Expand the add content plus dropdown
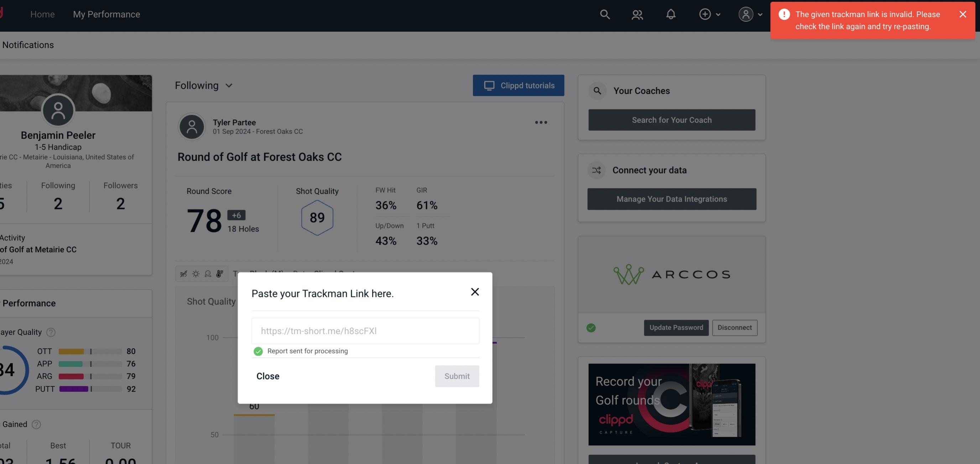This screenshot has width=980, height=464. point(710,14)
